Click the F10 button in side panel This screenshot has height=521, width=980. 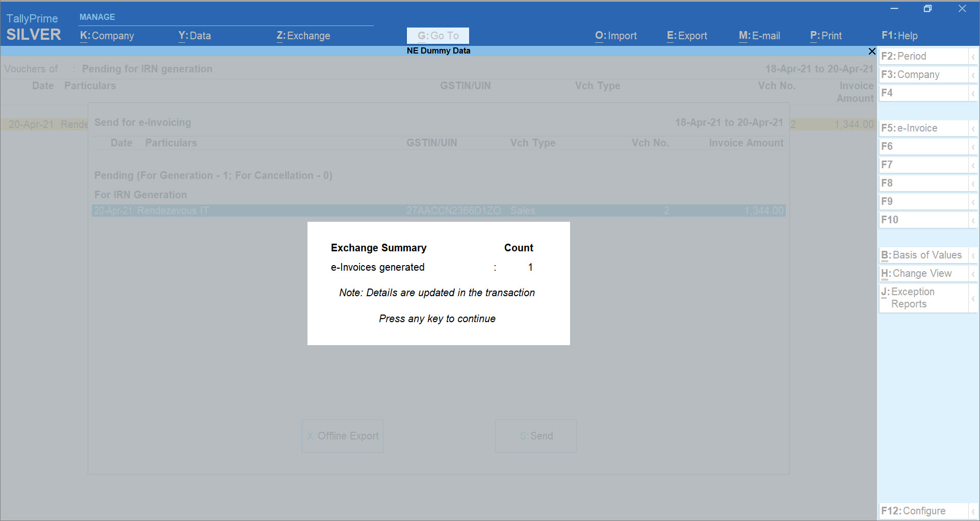923,220
